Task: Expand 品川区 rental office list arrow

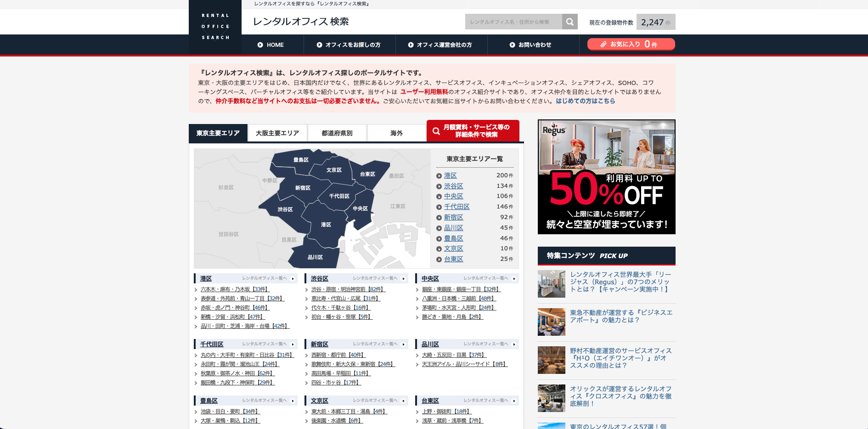Action: [x=514, y=344]
